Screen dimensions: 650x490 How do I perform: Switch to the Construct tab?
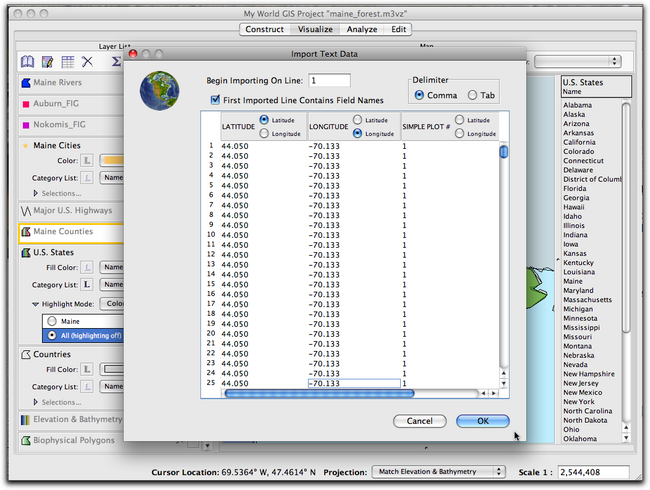click(x=265, y=30)
